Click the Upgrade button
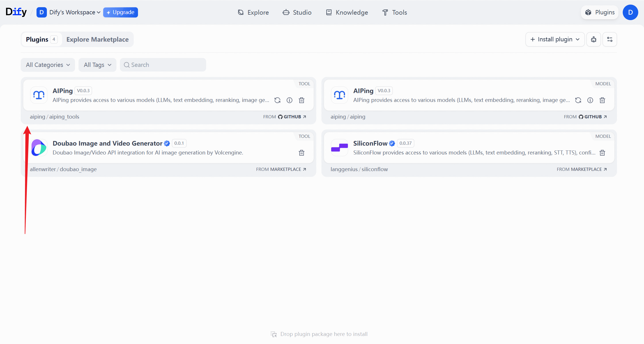The width and height of the screenshot is (644, 344). tap(120, 12)
